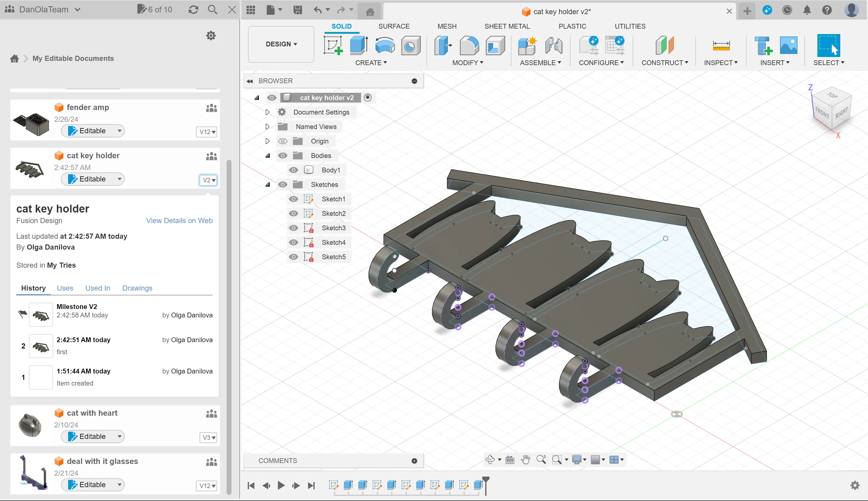Click the Hole tool icon
Viewport: 868px width, 501px height.
point(411,46)
